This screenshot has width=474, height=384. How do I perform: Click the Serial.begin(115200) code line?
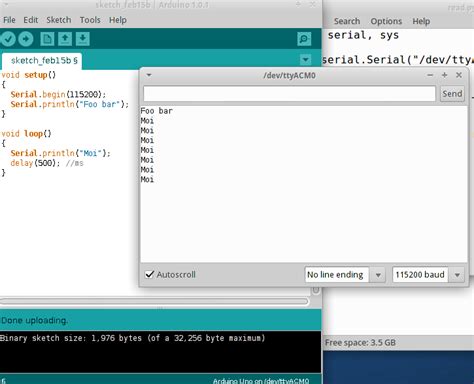tap(58, 94)
